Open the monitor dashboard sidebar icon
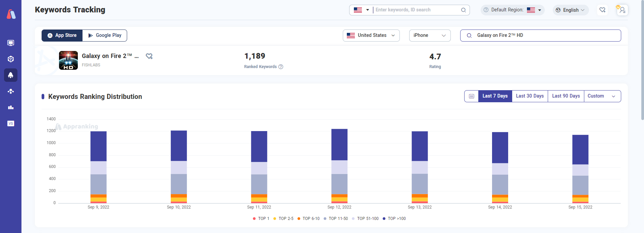 point(11,43)
